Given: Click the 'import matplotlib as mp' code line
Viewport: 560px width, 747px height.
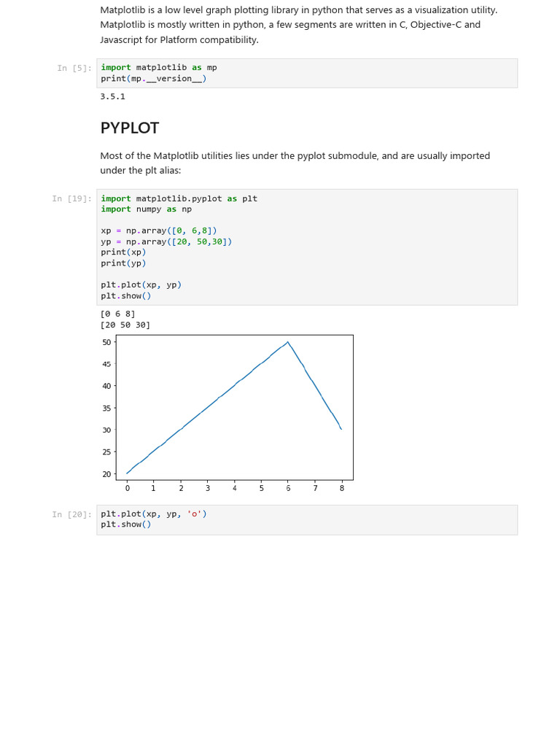Looking at the screenshot, I should (x=159, y=68).
